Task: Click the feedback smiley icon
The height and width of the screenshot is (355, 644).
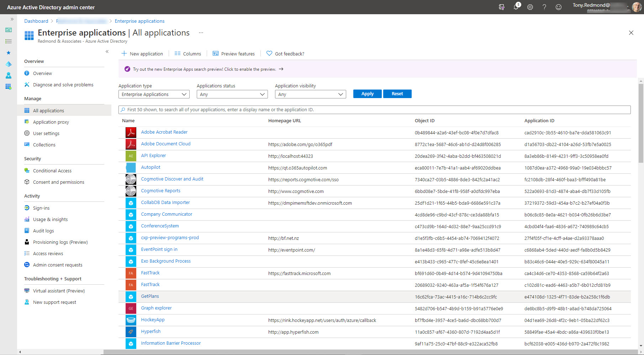Action: [559, 7]
